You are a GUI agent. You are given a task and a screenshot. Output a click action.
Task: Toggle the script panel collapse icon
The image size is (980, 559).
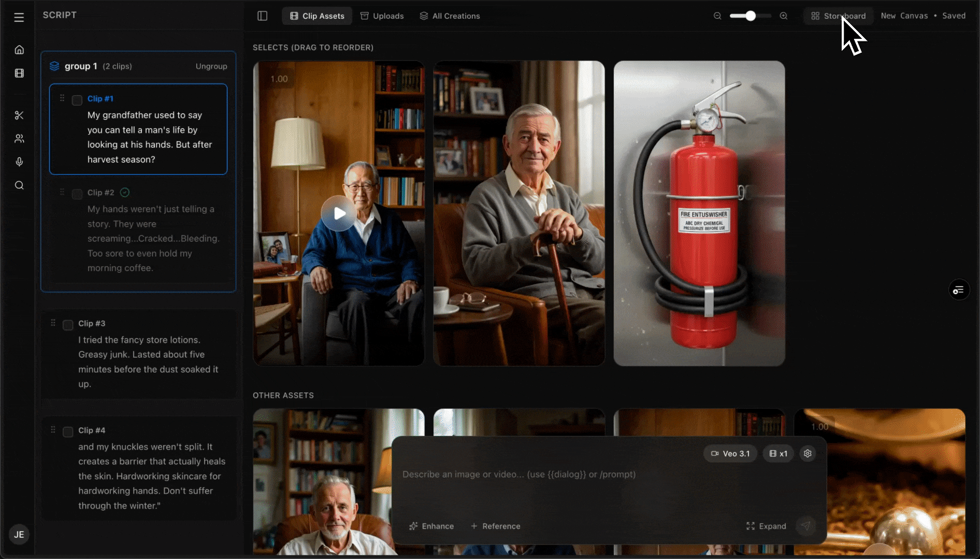pyautogui.click(x=262, y=16)
